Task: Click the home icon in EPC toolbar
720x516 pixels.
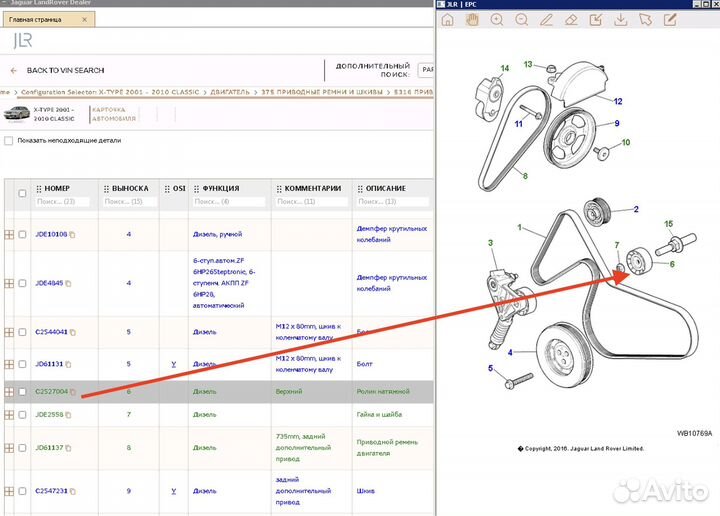Action: [x=448, y=20]
